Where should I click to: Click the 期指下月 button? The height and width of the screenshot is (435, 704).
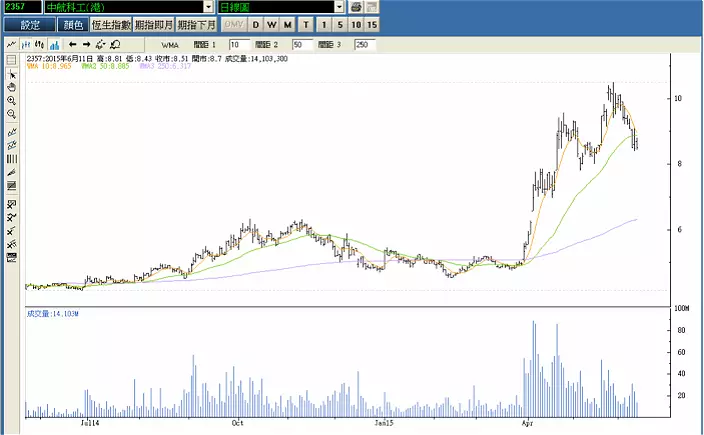197,24
